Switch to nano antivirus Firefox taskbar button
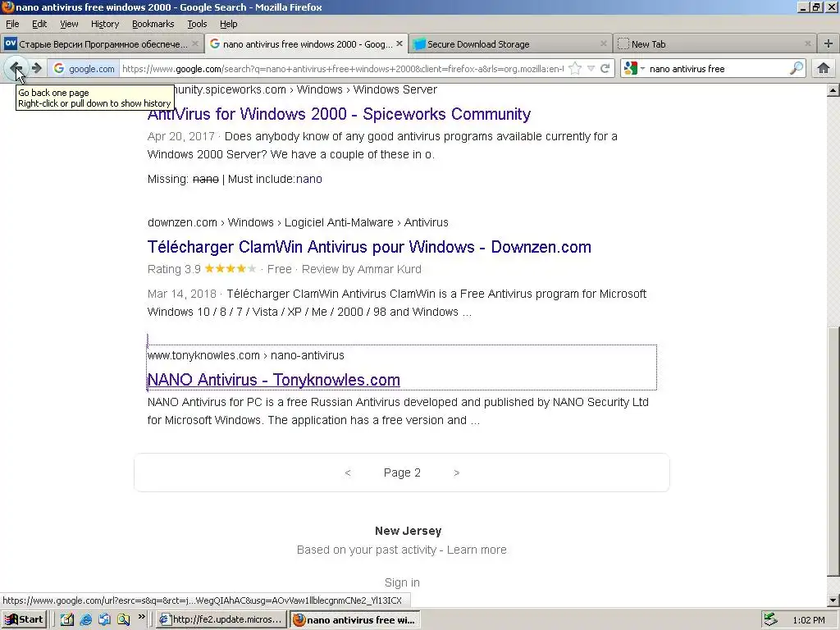 point(354,619)
